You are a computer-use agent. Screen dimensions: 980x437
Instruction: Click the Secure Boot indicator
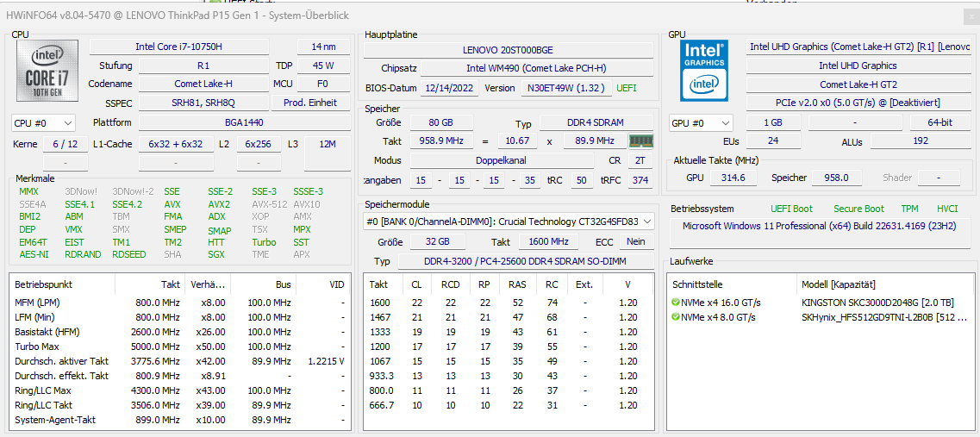coord(859,209)
